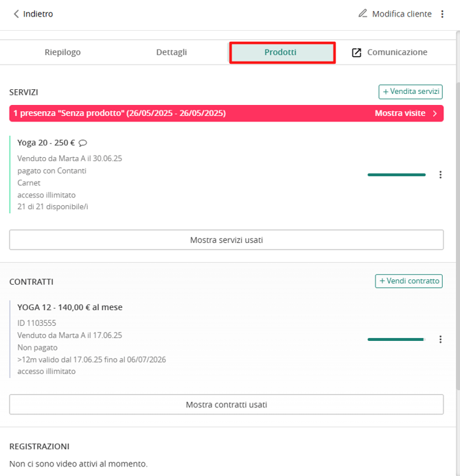Click the vertical scrollbar on the right

click(x=458, y=237)
